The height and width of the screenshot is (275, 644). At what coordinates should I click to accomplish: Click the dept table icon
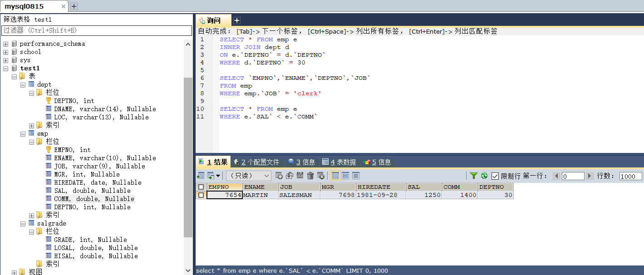[x=31, y=84]
